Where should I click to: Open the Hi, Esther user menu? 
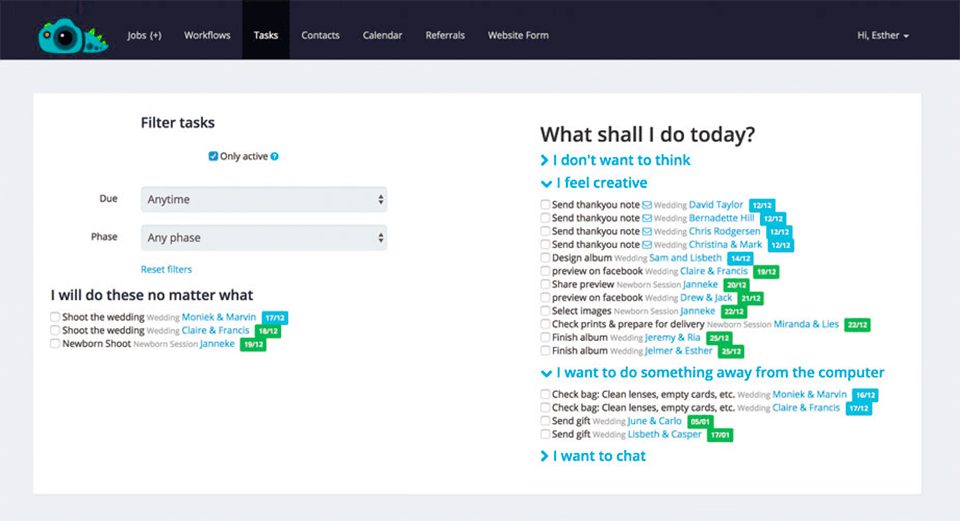(x=882, y=35)
